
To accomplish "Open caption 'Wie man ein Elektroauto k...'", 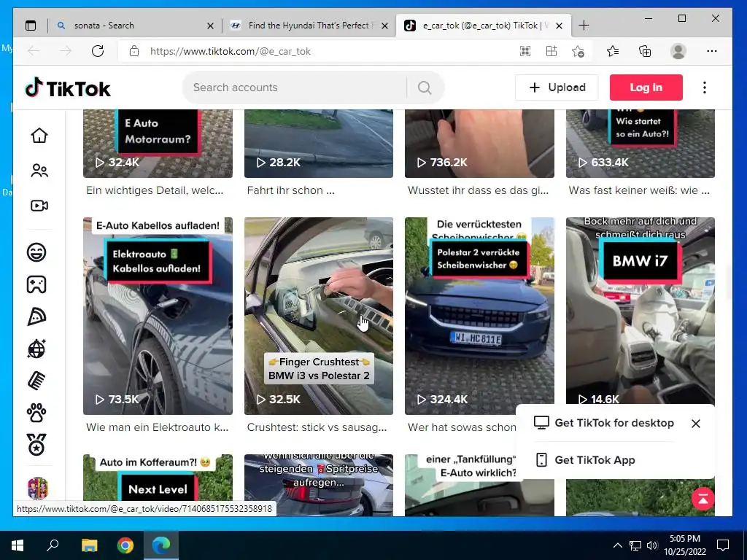I will click(x=158, y=427).
